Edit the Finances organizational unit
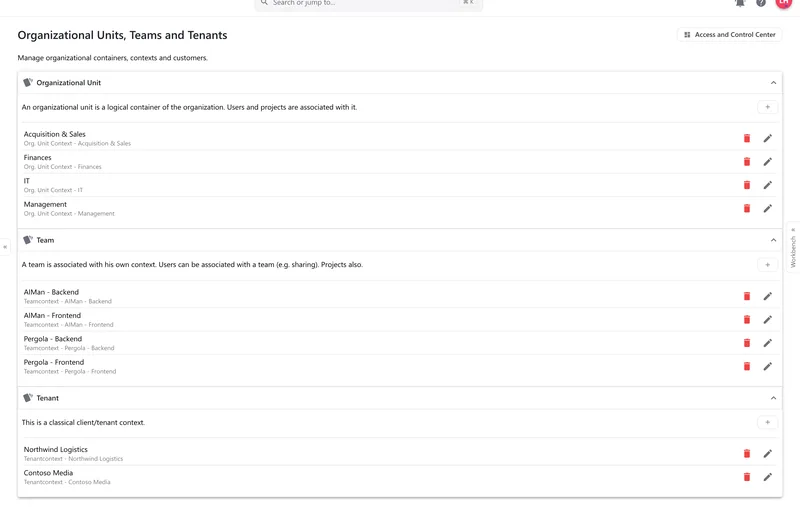800x507 pixels. click(x=767, y=162)
